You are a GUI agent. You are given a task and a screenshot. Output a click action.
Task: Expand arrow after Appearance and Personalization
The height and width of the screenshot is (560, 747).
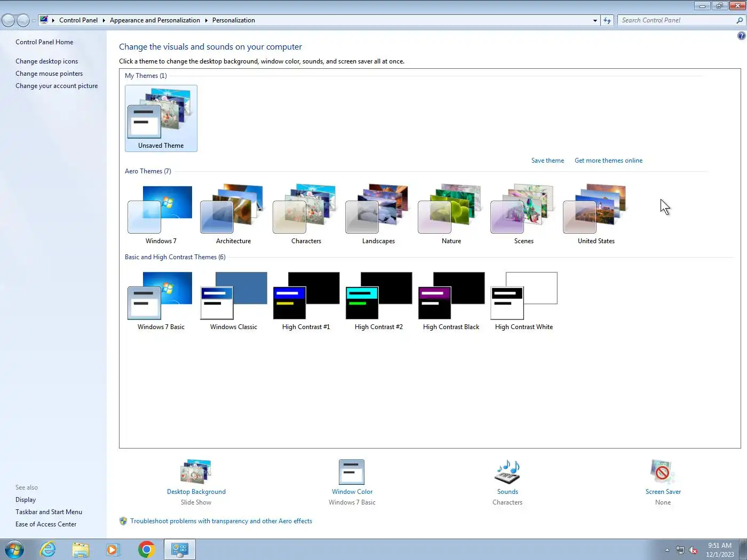[x=206, y=20]
